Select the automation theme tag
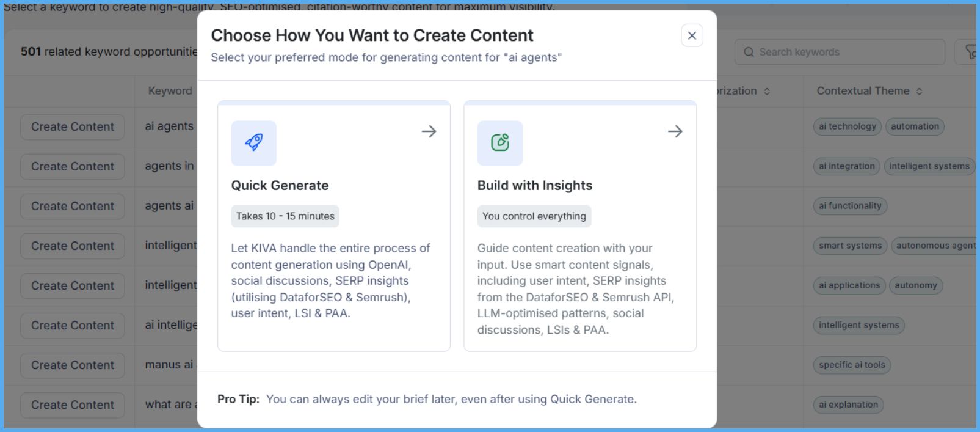The image size is (980, 432). (915, 126)
